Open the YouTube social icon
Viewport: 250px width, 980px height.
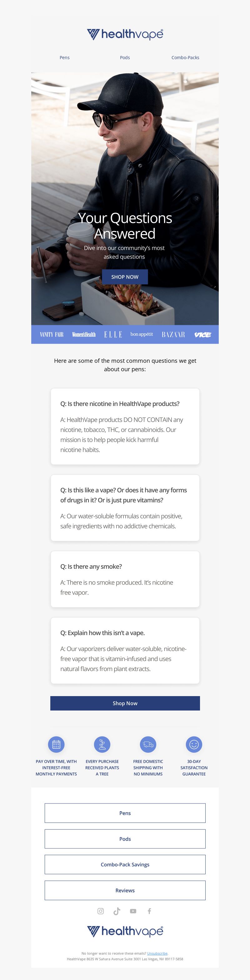click(133, 911)
